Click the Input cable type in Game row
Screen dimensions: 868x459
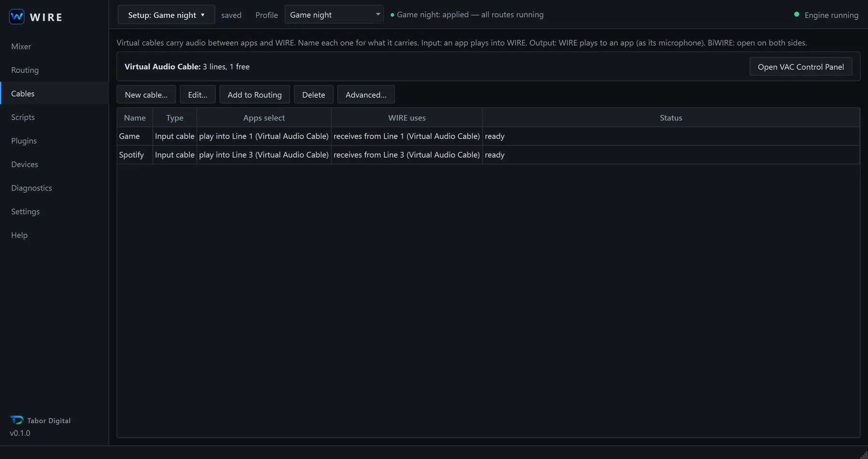pos(175,136)
